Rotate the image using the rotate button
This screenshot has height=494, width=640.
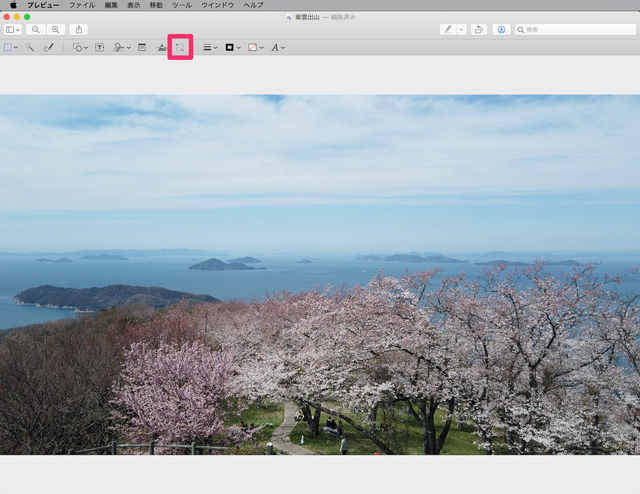479,30
